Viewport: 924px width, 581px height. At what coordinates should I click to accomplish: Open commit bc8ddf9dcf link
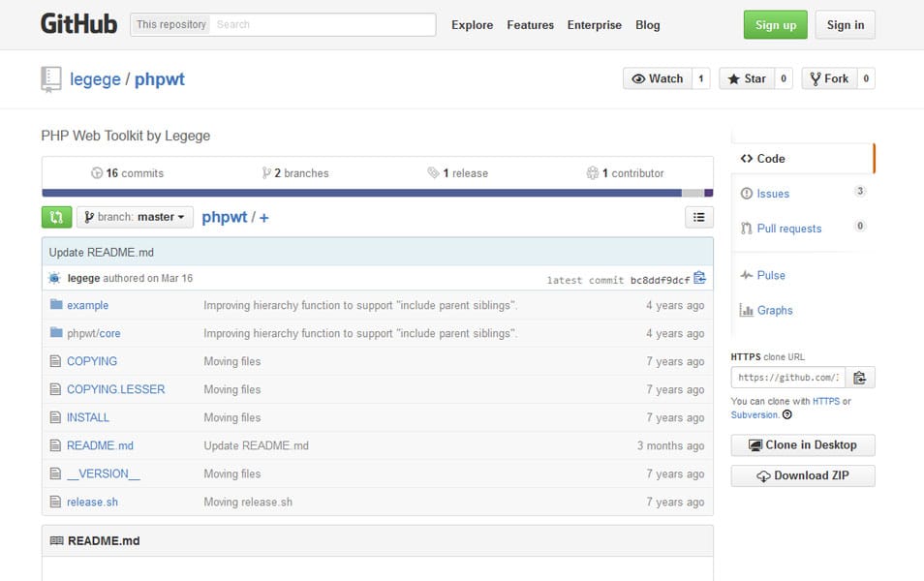[x=660, y=280]
